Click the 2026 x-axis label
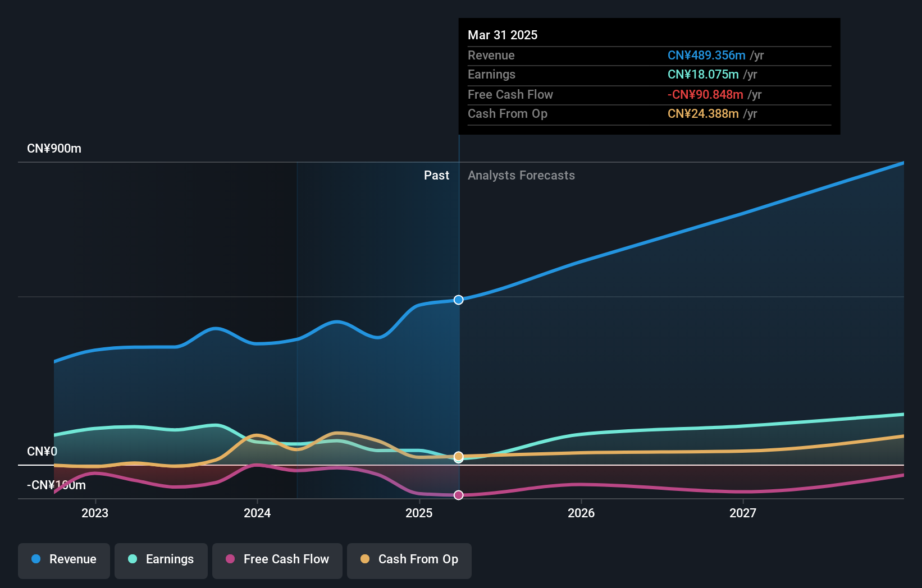922x588 pixels. (x=581, y=513)
